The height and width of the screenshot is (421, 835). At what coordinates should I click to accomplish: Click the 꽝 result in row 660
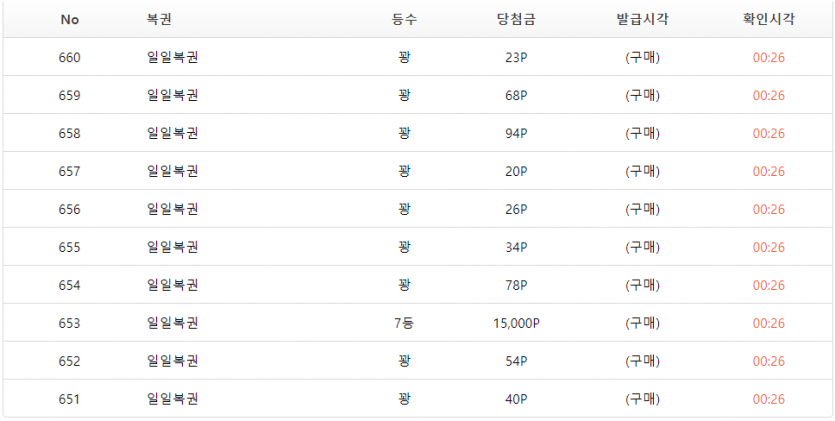(x=405, y=57)
